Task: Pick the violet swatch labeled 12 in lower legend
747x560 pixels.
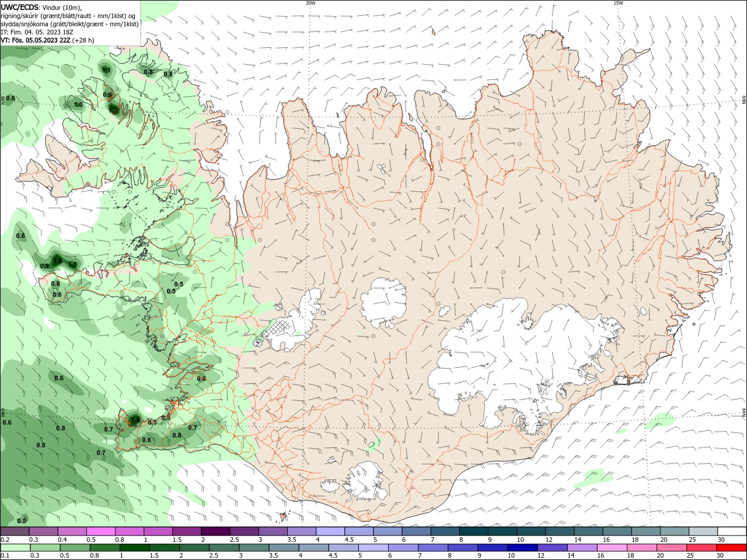Action: pyautogui.click(x=551, y=548)
